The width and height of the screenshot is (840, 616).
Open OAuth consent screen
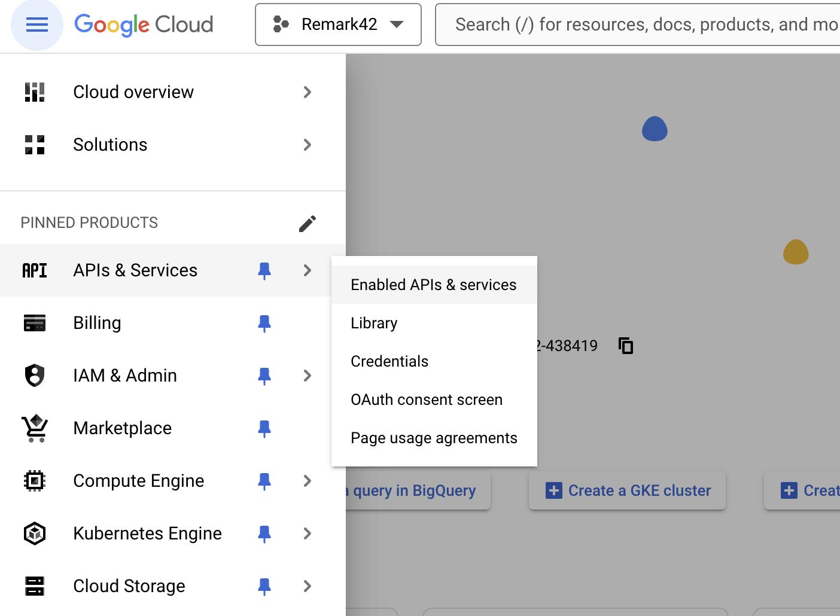[x=426, y=400]
